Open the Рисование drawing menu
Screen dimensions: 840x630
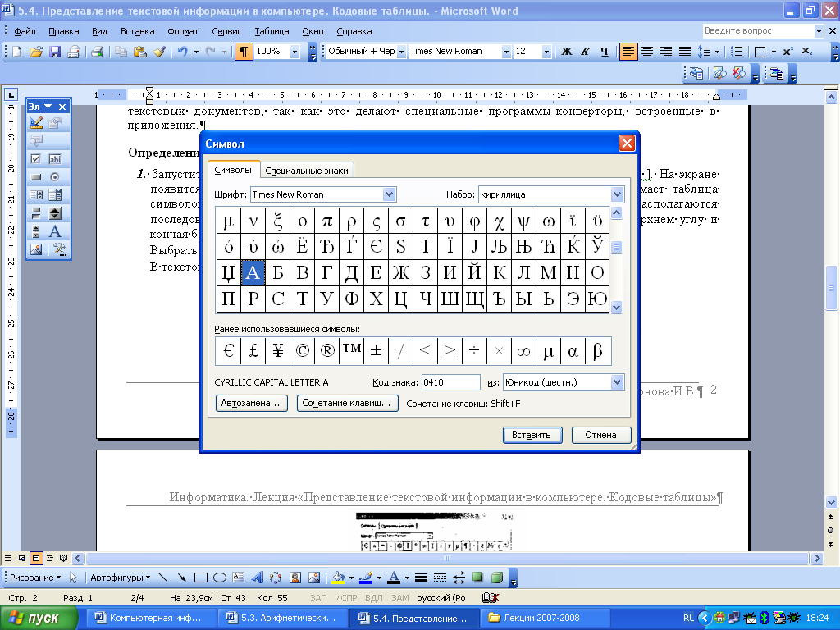click(35, 577)
